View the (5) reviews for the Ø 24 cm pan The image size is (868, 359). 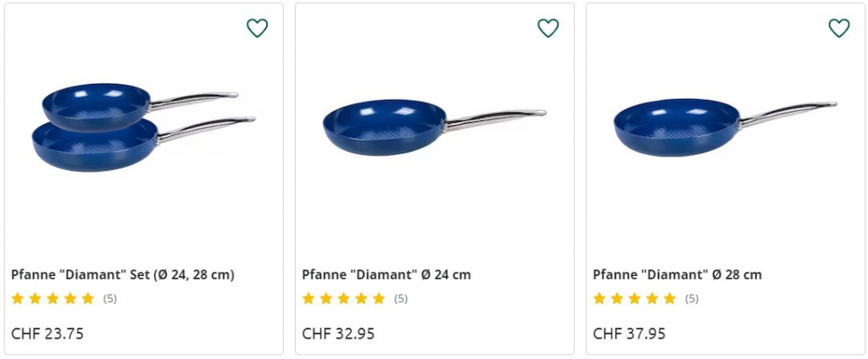click(x=401, y=298)
